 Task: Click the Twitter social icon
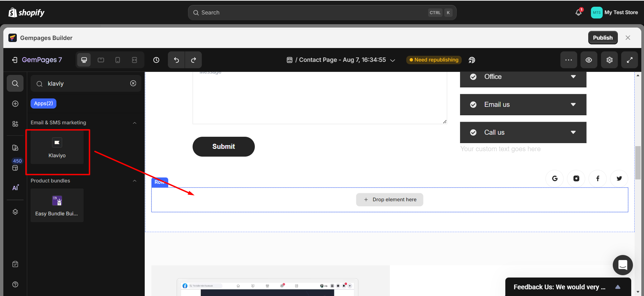coord(619,178)
